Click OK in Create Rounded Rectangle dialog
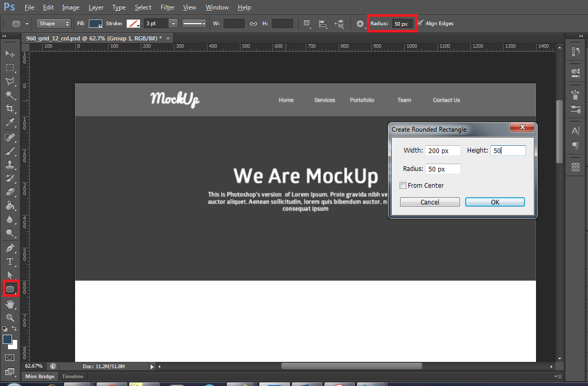The image size is (588, 386). 495,202
